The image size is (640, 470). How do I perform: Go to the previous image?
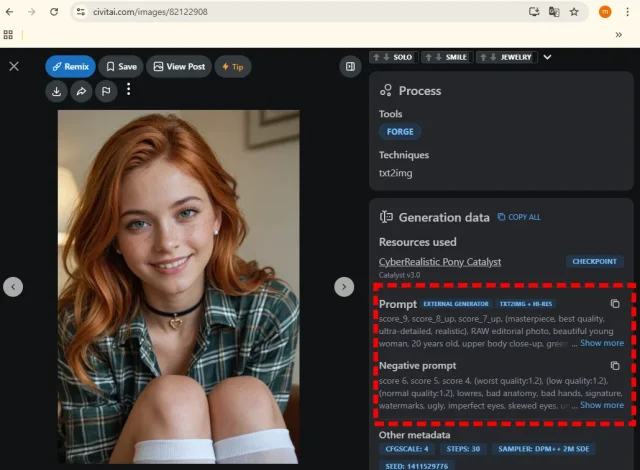point(13,287)
